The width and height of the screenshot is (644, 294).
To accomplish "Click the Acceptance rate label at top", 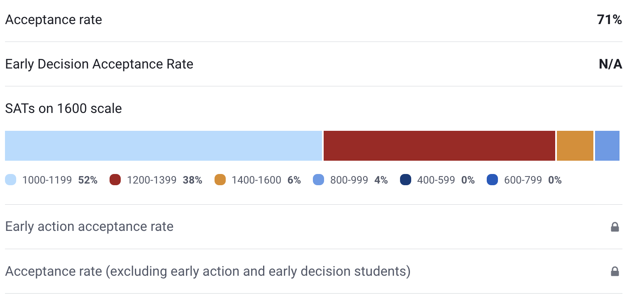I will click(x=54, y=20).
